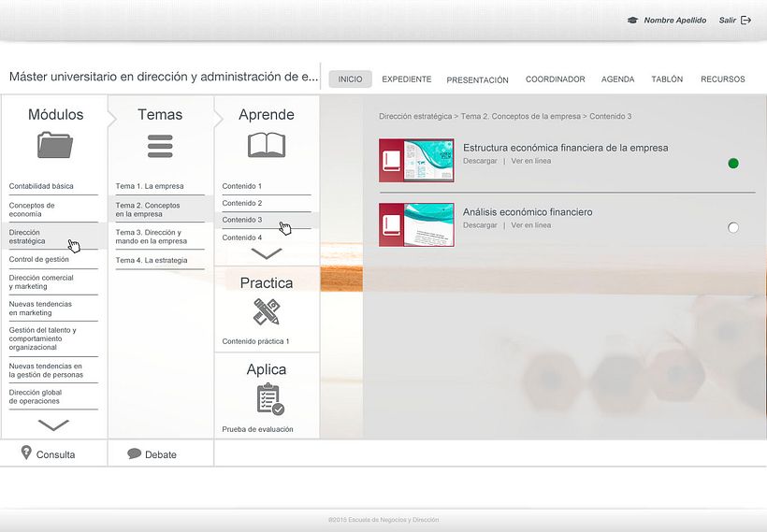The image size is (767, 532).
Task: Click the Debate speech bubble icon
Action: tap(134, 453)
